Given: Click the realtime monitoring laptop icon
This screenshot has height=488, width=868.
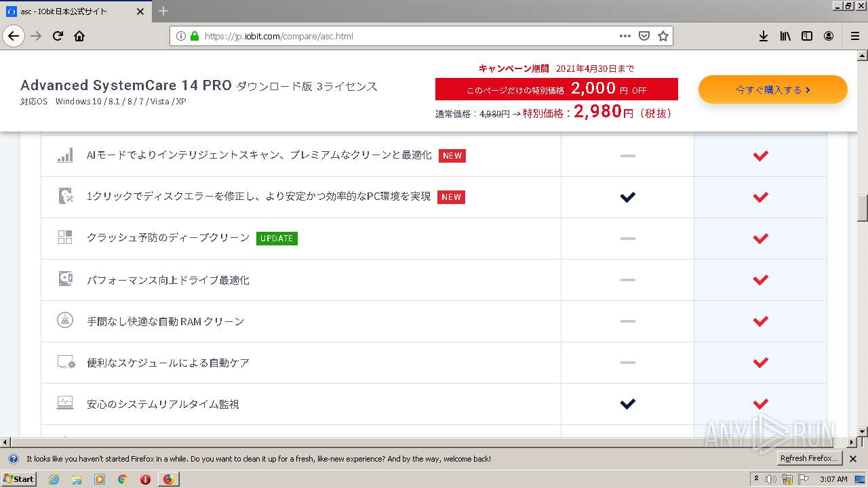Looking at the screenshot, I should 65,403.
